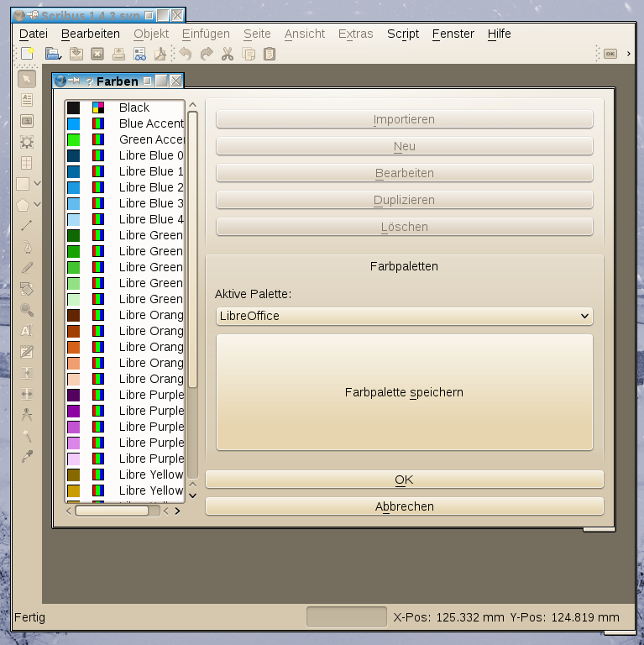Click the Open document toolbar icon

pos(52,54)
